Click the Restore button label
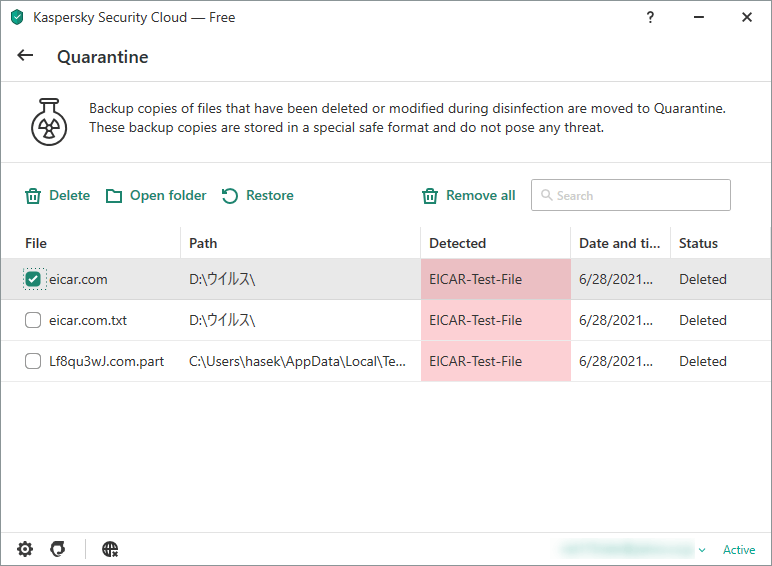 [270, 195]
